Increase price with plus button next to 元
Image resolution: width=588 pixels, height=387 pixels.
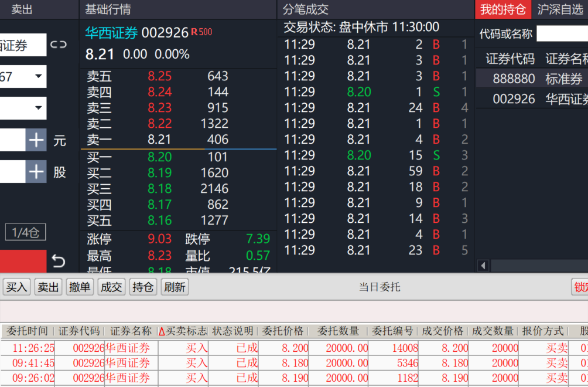36,140
